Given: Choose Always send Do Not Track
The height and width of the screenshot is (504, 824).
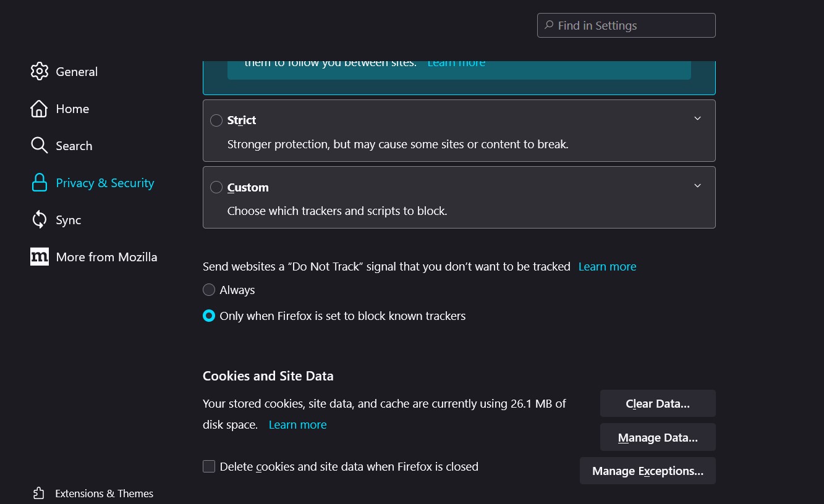Looking at the screenshot, I should 209,290.
